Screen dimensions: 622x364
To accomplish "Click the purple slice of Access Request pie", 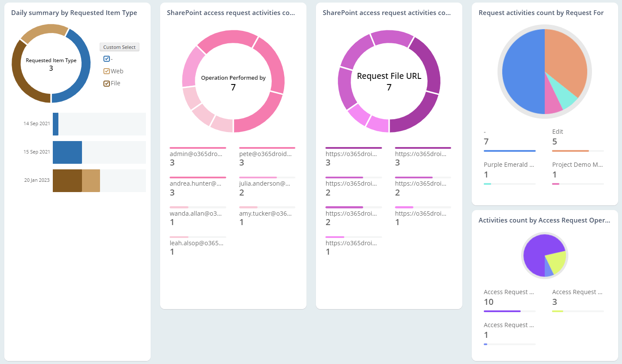I will pos(537,253).
